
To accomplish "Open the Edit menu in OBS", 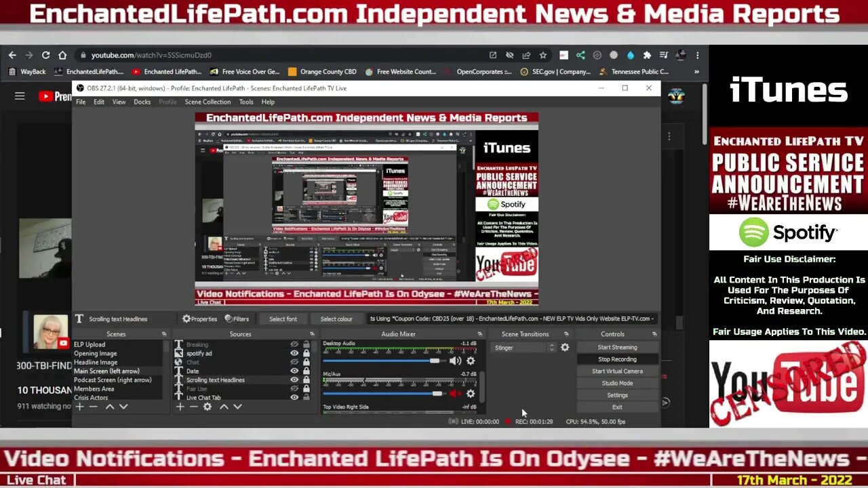I will [x=99, y=102].
